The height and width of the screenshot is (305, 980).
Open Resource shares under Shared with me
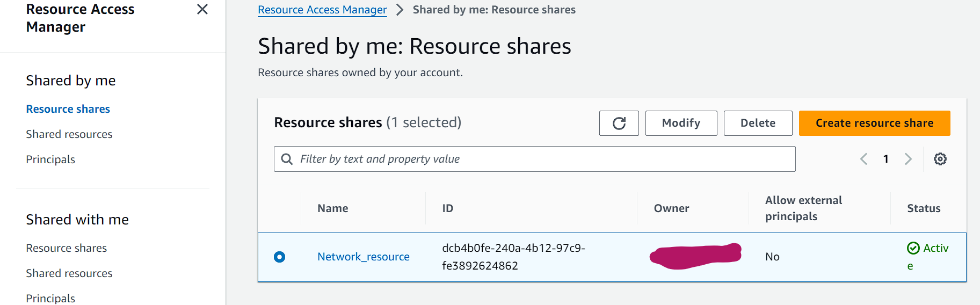[x=67, y=248]
